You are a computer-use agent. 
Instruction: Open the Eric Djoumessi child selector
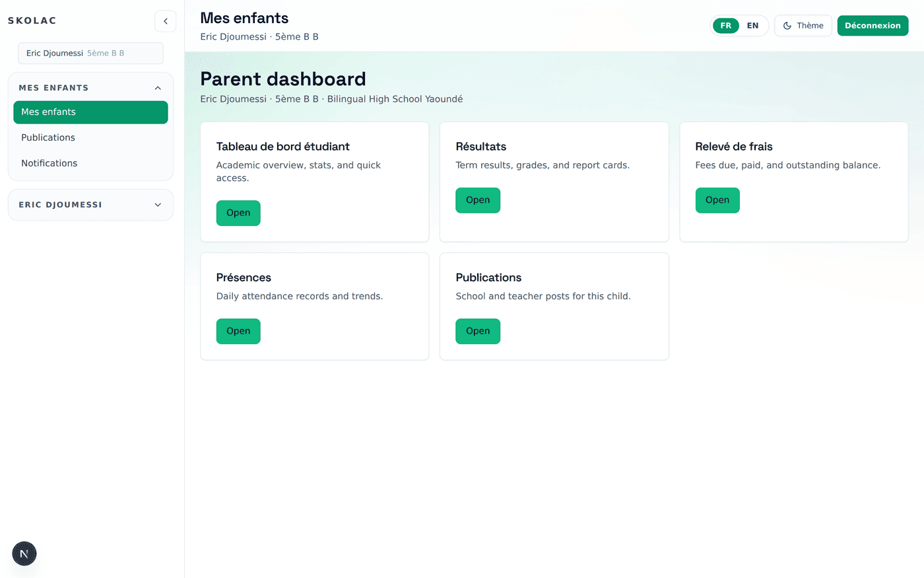[x=91, y=54]
